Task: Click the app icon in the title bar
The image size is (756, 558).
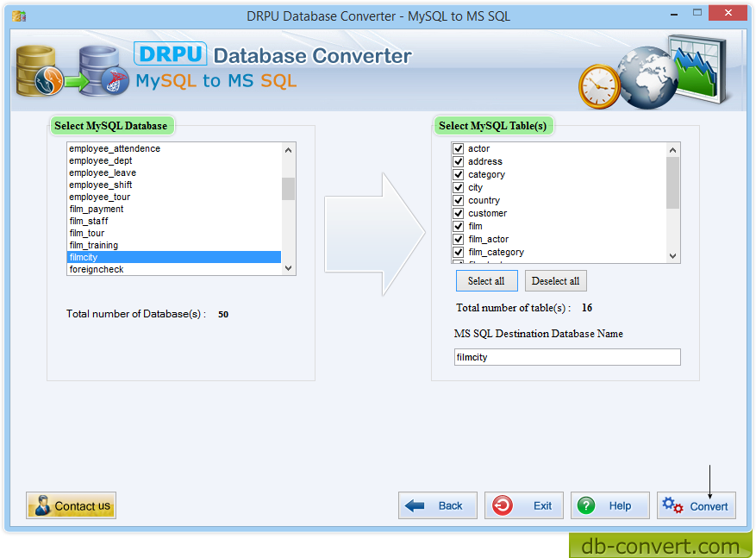Action: click(19, 16)
